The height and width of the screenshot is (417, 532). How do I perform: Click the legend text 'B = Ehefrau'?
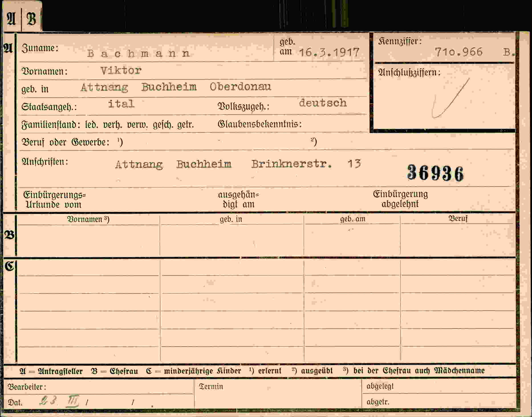[114, 371]
